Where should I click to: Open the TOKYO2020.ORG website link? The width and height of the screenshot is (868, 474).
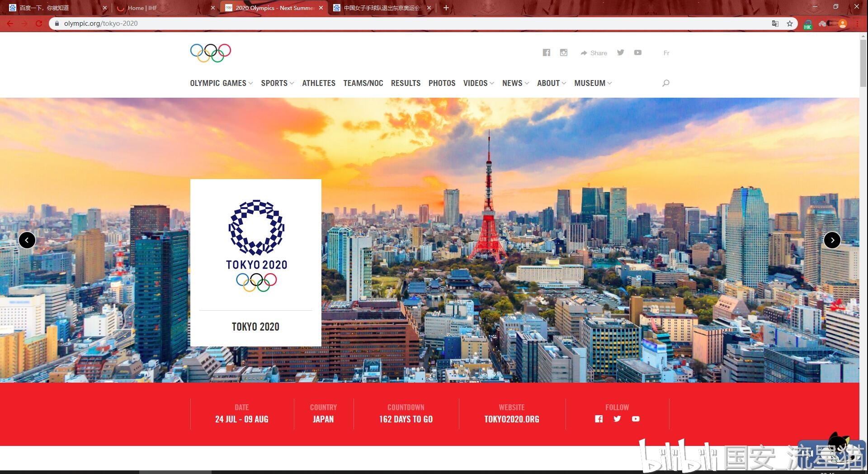(512, 419)
